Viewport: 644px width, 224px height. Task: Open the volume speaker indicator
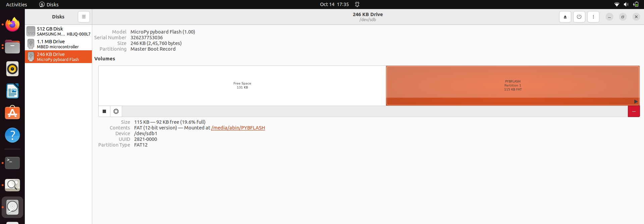coord(626,4)
